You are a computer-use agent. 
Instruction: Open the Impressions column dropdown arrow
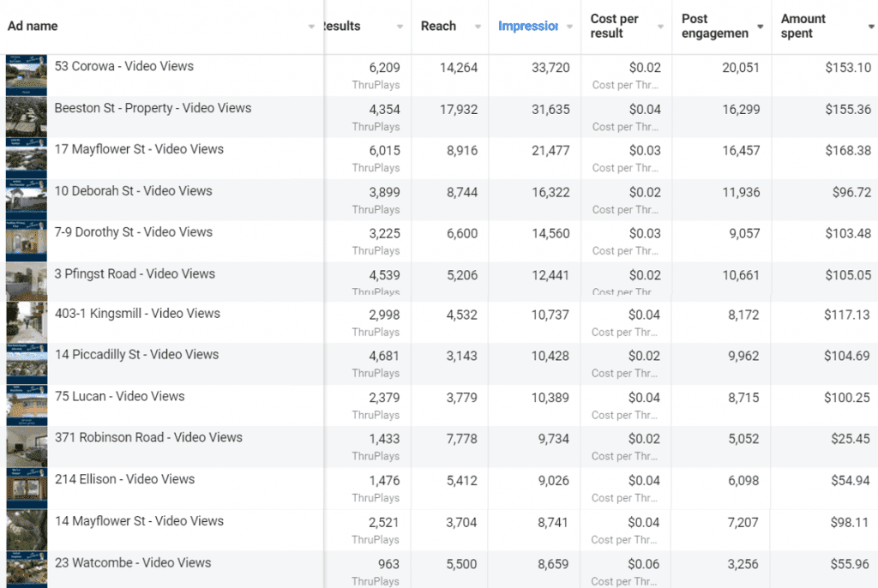tap(569, 27)
